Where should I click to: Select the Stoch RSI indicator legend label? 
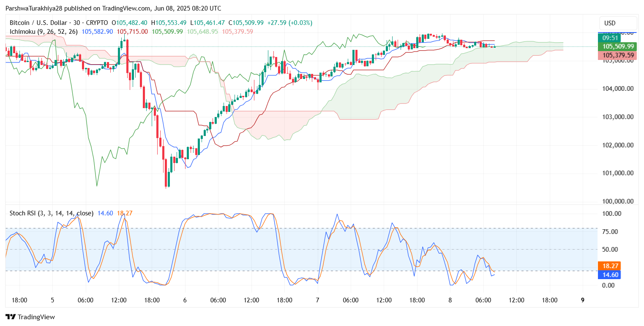51,213
